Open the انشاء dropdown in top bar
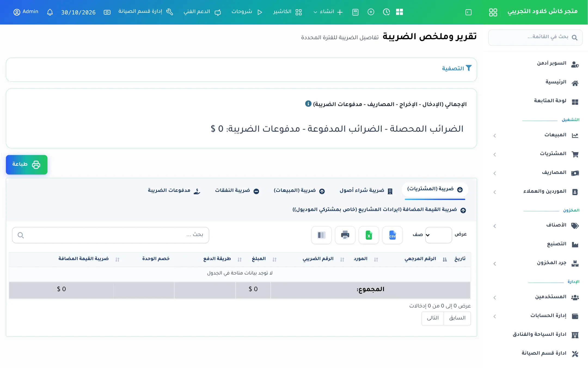588x368 pixels. point(328,12)
